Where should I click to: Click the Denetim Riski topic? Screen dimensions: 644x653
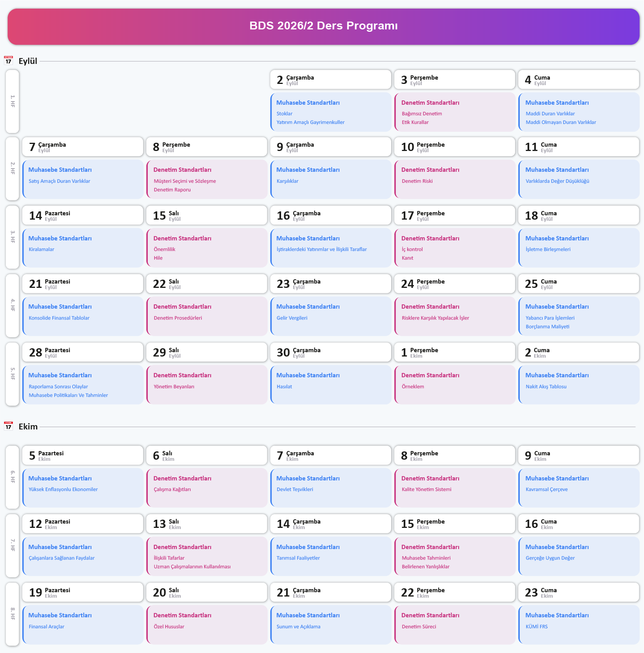[x=417, y=181]
